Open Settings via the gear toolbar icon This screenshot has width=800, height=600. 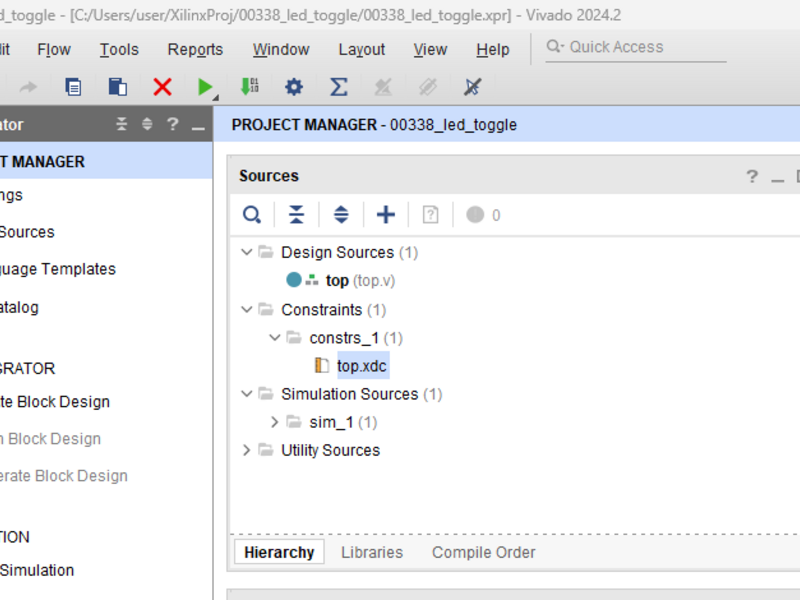click(294, 87)
